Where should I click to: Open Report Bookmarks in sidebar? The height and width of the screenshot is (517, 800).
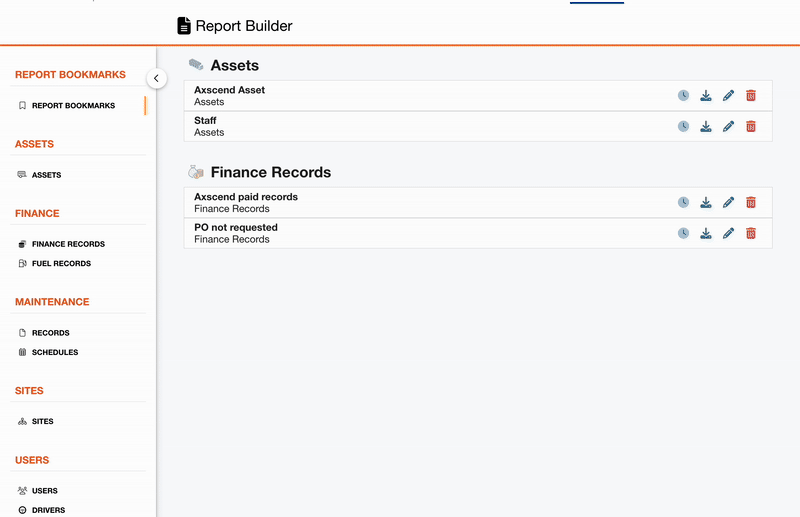pyautogui.click(x=72, y=106)
